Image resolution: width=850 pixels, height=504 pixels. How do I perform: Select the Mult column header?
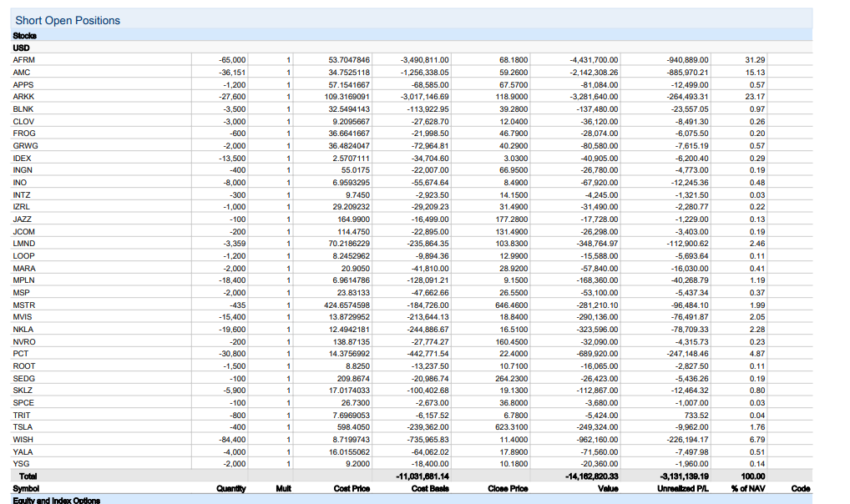click(x=284, y=489)
